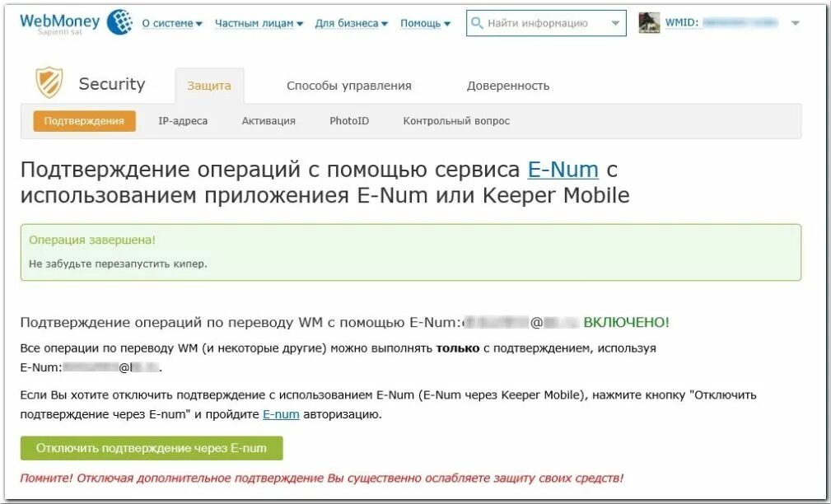Image resolution: width=831 pixels, height=504 pixels.
Task: Expand the 'О системе' menu
Action: click(x=171, y=23)
